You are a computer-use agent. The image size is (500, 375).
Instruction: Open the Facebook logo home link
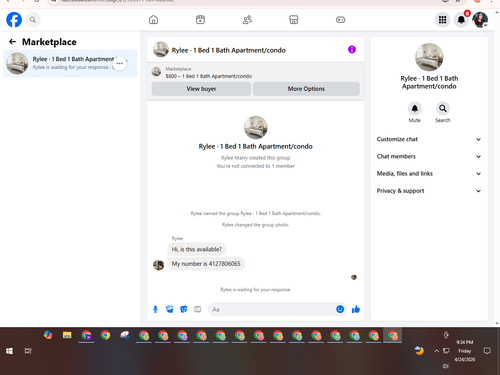click(14, 20)
